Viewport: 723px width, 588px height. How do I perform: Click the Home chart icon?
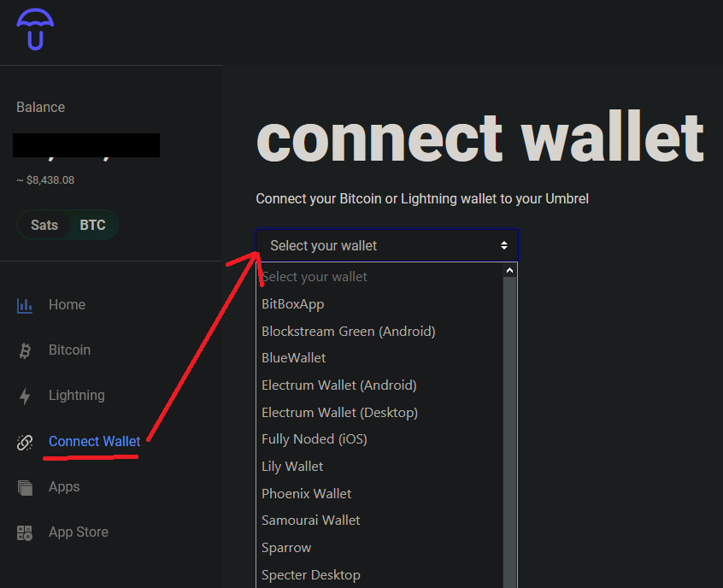pyautogui.click(x=25, y=305)
